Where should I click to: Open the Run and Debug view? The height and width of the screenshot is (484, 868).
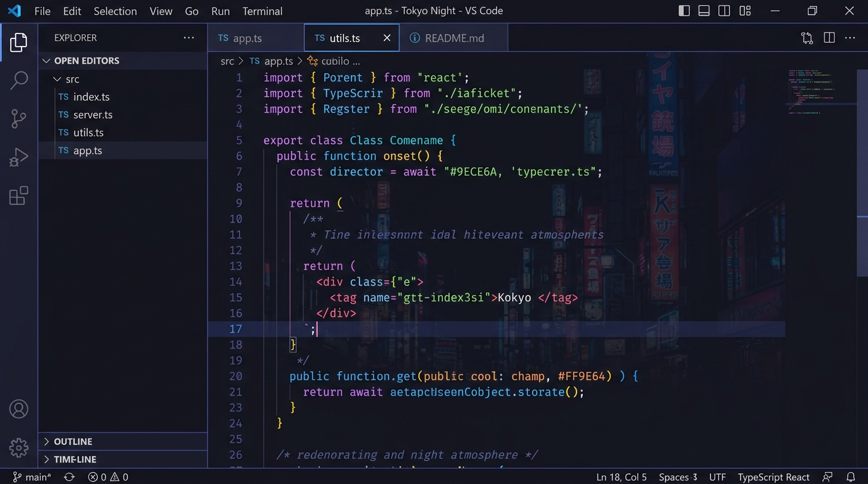coord(19,157)
